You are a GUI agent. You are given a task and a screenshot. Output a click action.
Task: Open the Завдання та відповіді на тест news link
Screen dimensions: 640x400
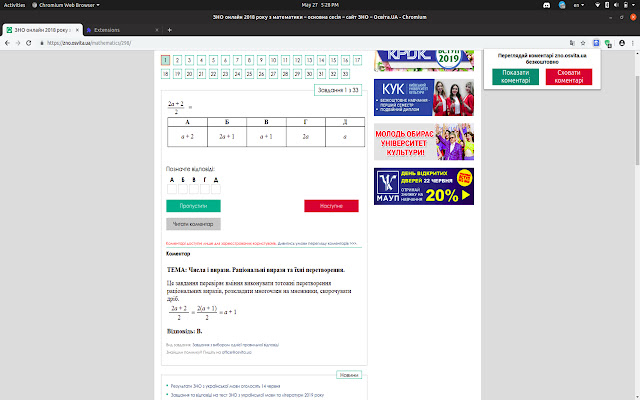tap(247, 395)
